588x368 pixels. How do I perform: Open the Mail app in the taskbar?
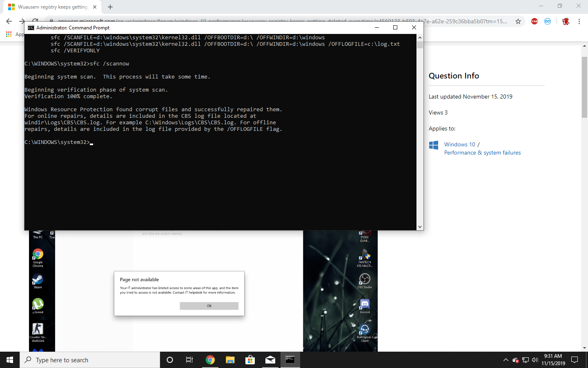(x=270, y=360)
